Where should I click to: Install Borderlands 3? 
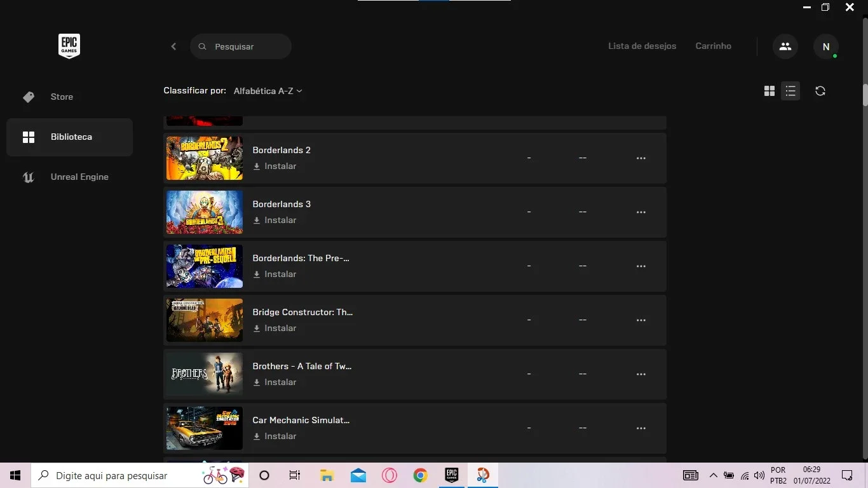(275, 220)
